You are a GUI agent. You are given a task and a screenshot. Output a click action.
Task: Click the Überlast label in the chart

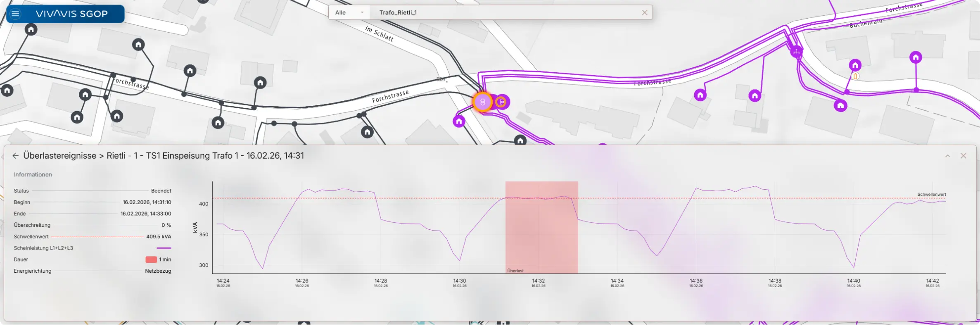point(515,271)
